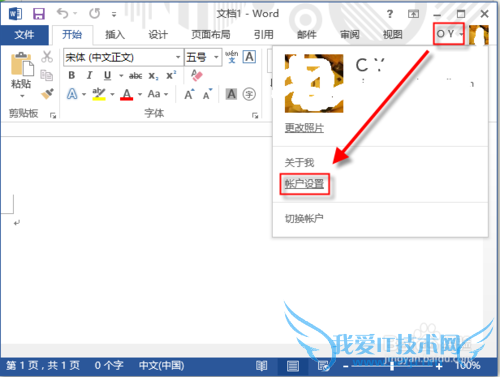Click the account name dropdown in the ribbon
This screenshot has height=377, width=500.
tap(449, 34)
